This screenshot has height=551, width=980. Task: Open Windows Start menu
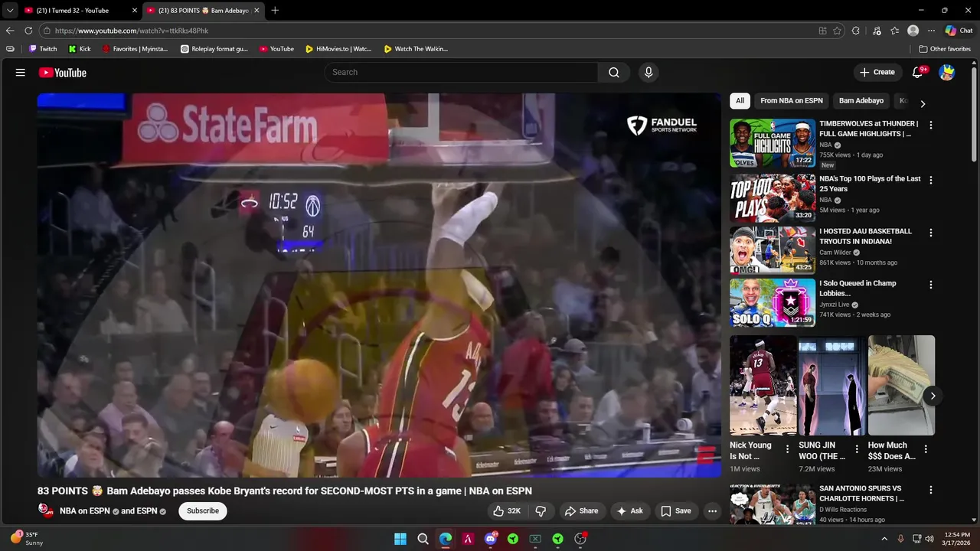(400, 539)
